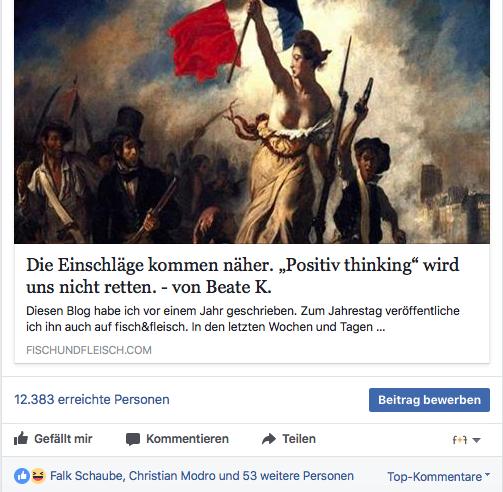Screen dimensions: 503x492
Task: Open Falk Schaube's profile link
Action: 86,476
